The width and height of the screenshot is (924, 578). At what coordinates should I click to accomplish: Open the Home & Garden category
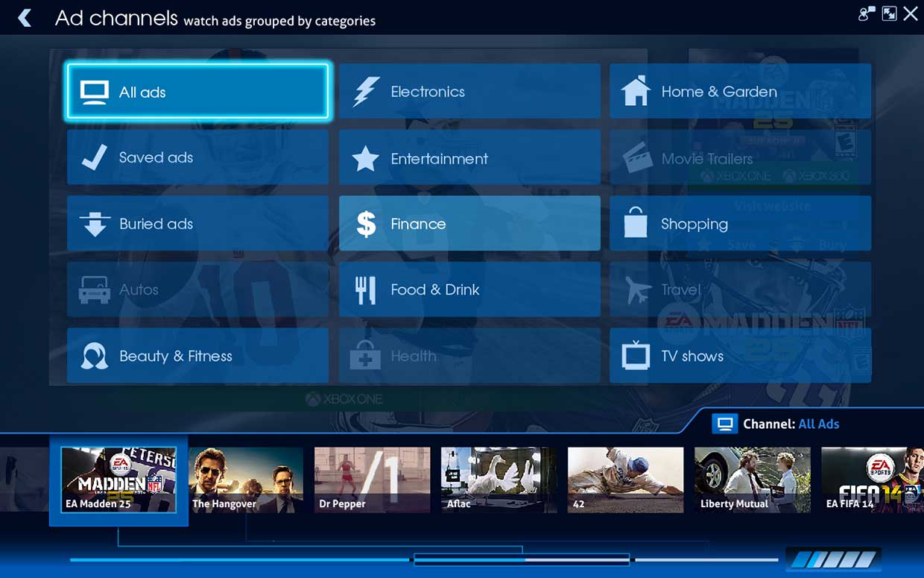(740, 91)
